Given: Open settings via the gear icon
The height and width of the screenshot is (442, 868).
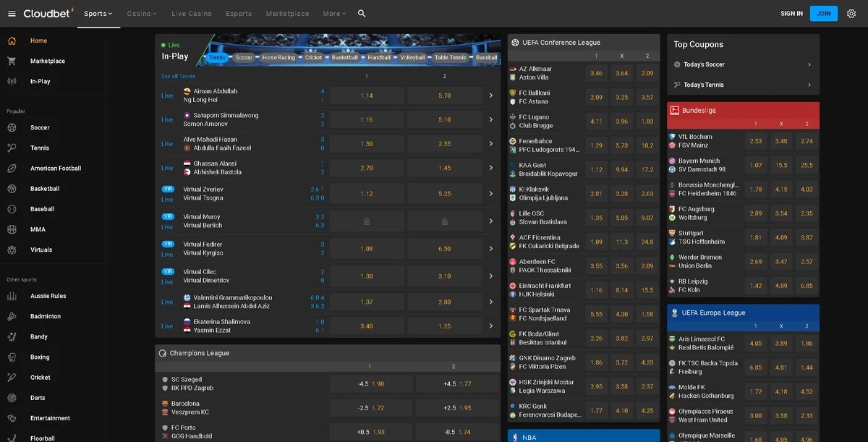Looking at the screenshot, I should tap(851, 14).
